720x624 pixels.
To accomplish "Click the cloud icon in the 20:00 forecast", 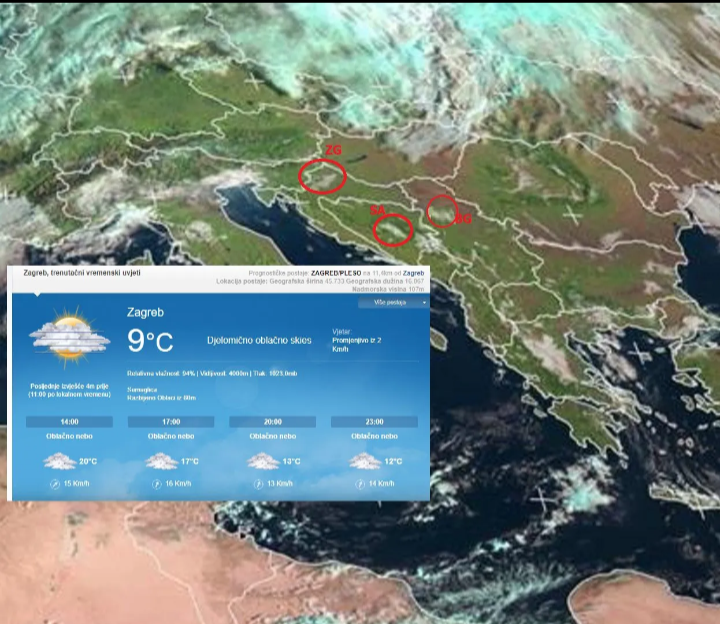I will [x=262, y=461].
